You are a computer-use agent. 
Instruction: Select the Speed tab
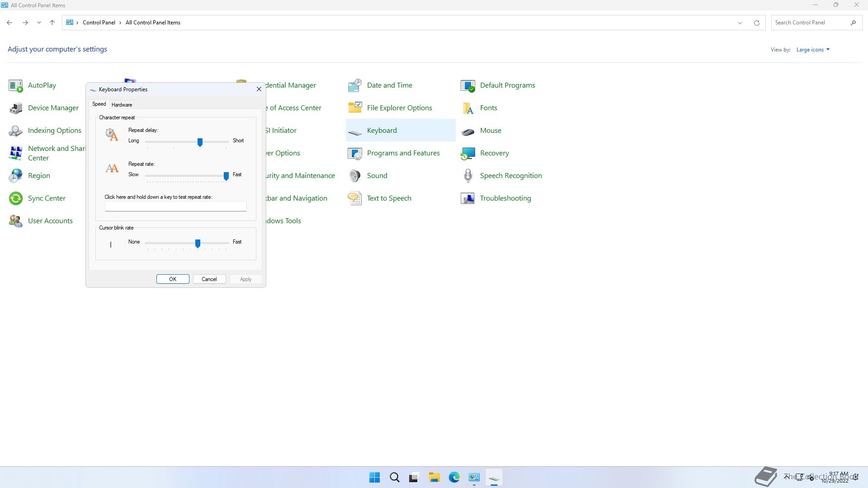99,104
